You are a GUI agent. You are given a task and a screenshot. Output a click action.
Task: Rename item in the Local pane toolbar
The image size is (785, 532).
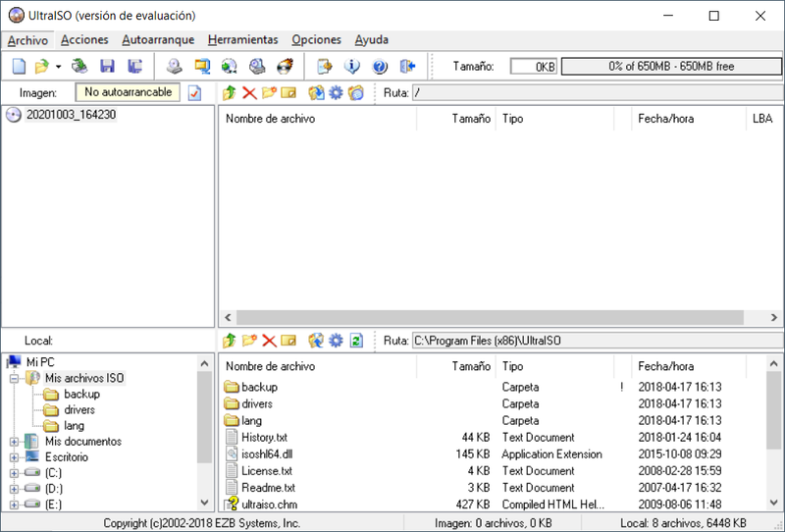tap(288, 341)
